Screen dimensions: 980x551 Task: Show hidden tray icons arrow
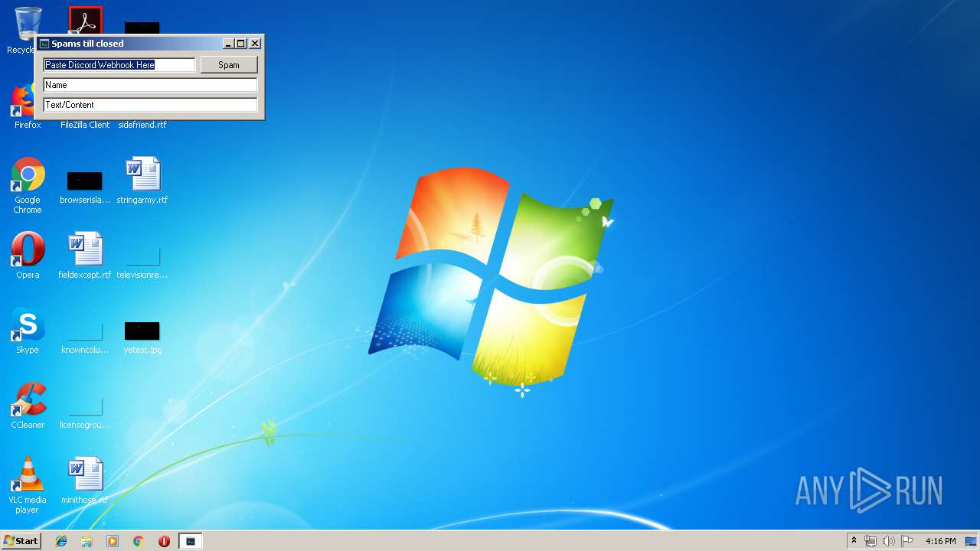pyautogui.click(x=854, y=541)
